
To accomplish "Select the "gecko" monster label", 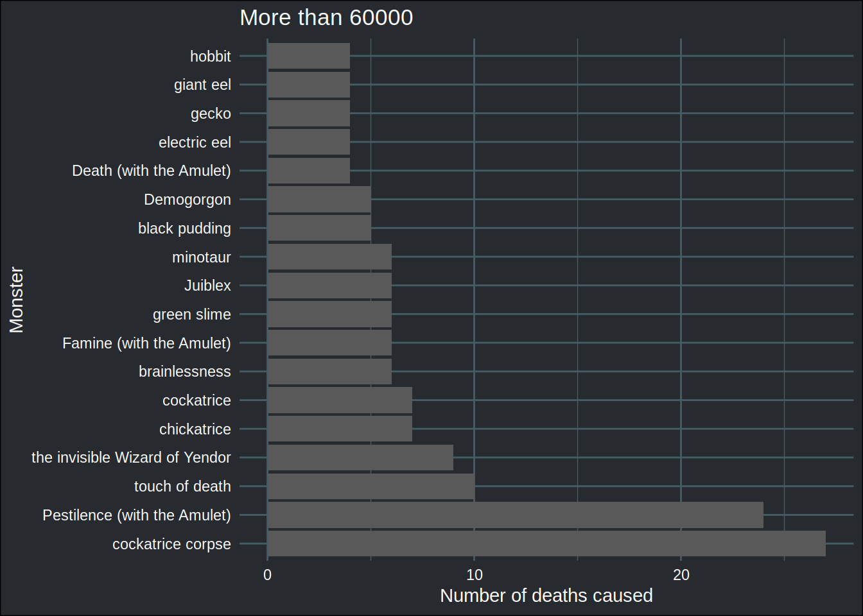I will (x=211, y=114).
